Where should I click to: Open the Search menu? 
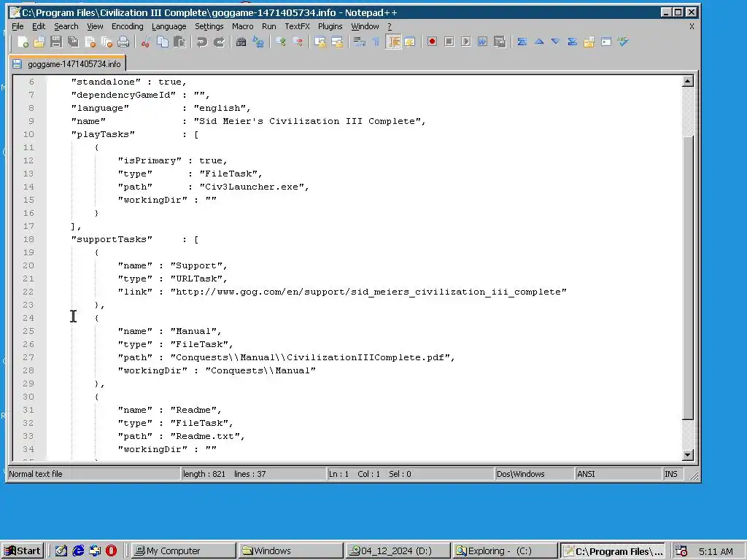click(66, 27)
